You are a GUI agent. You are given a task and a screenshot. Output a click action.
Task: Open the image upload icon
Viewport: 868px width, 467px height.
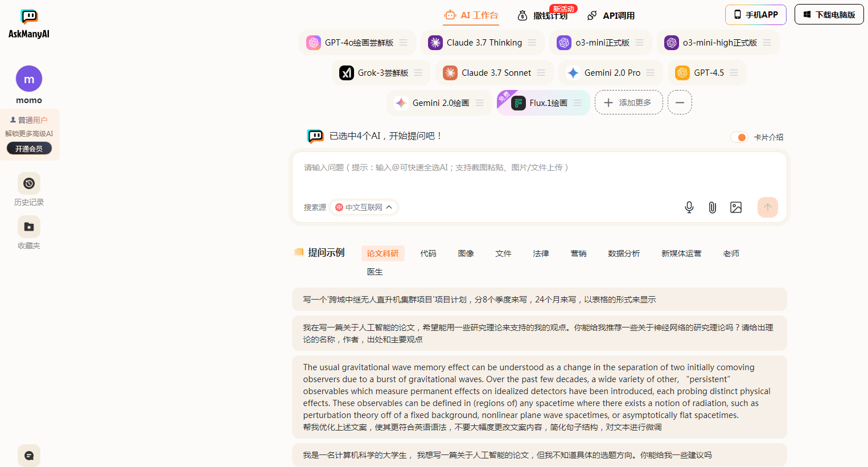click(735, 207)
